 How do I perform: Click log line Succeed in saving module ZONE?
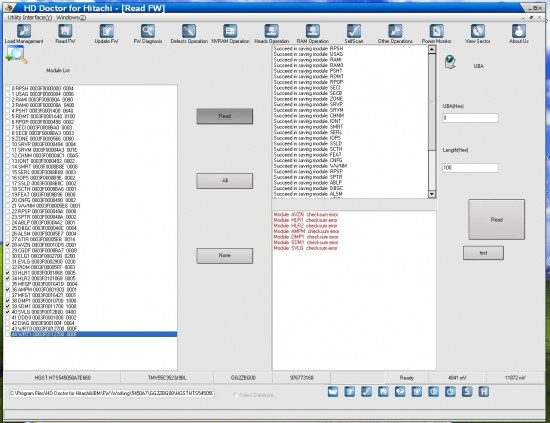pyautogui.click(x=308, y=99)
